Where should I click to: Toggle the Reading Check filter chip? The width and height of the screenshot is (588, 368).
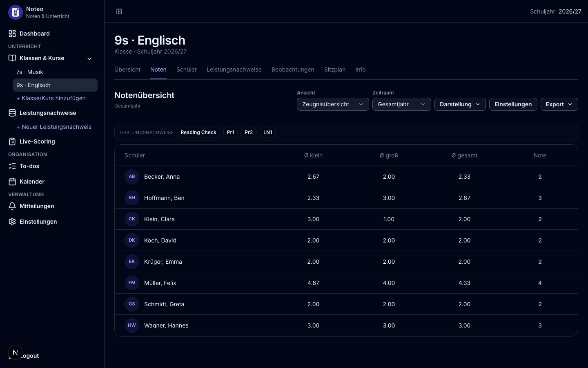[198, 132]
